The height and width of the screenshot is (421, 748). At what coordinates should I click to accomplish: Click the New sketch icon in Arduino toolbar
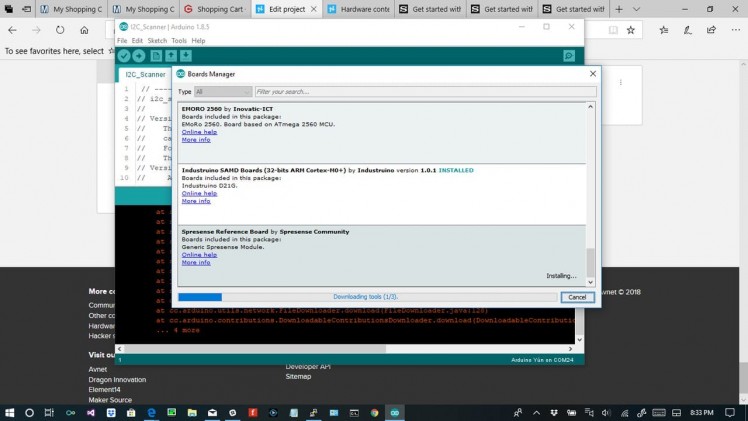(156, 56)
